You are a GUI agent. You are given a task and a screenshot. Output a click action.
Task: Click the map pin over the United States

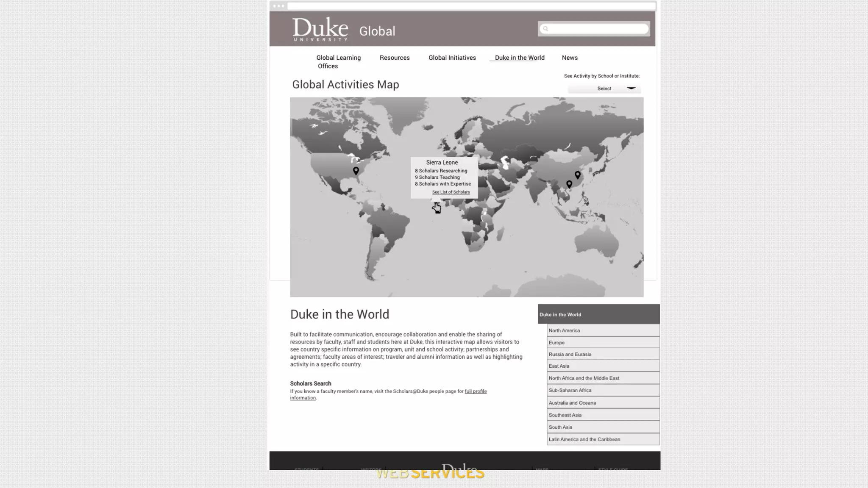pos(356,170)
